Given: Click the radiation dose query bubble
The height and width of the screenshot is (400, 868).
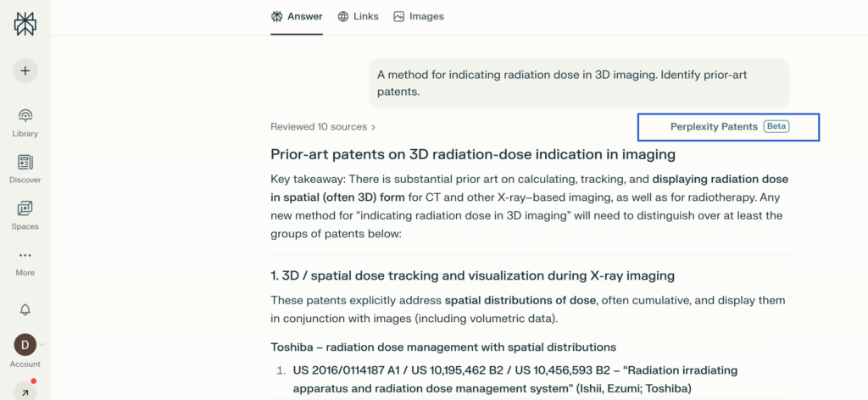Looking at the screenshot, I should [578, 83].
